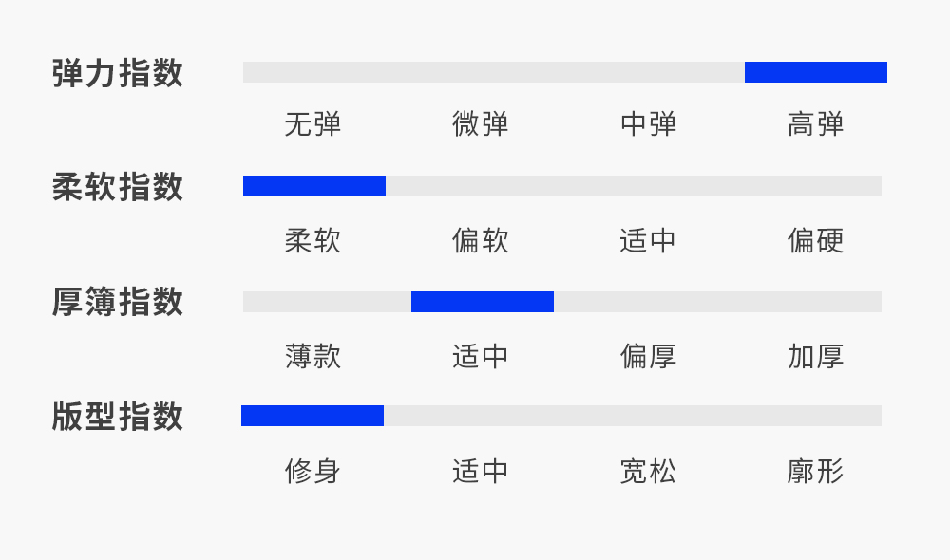
Task: Choose the 偏软 softness label
Action: pyautogui.click(x=481, y=240)
